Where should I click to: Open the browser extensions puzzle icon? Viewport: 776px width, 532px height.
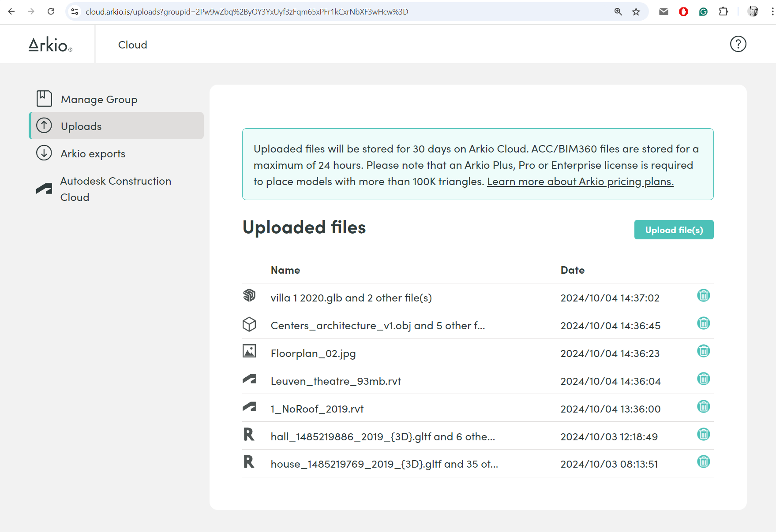[724, 11]
